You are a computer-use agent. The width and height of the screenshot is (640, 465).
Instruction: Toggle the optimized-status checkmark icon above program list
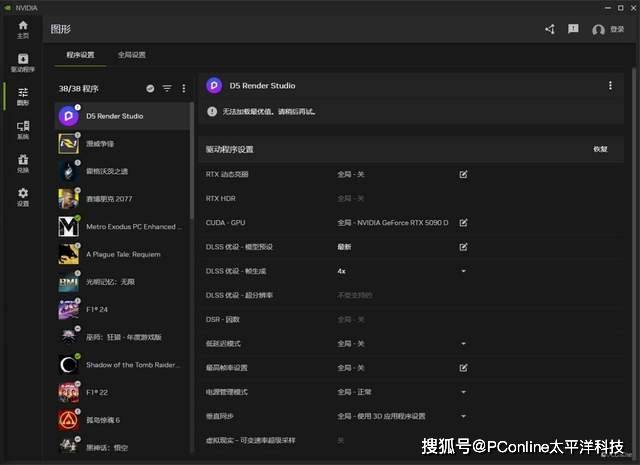click(x=150, y=88)
